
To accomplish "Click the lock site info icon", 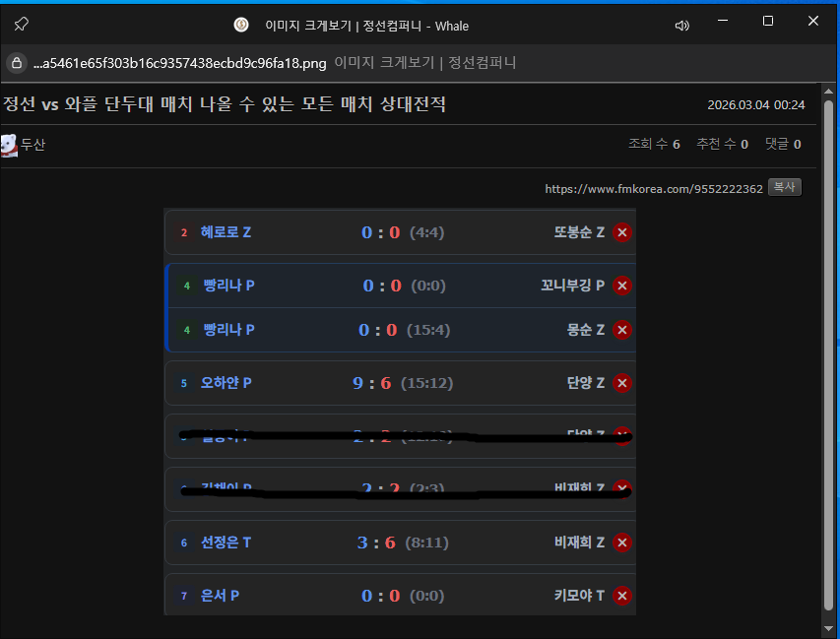I will [x=17, y=63].
